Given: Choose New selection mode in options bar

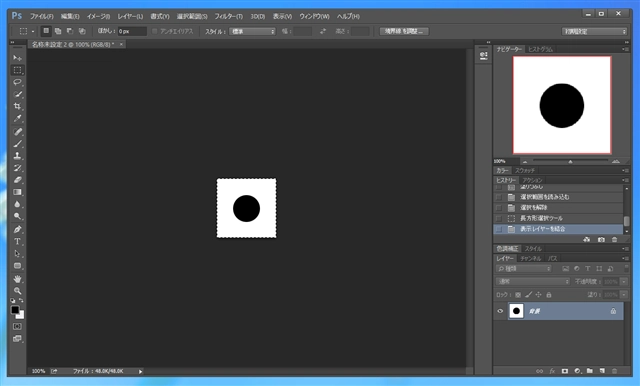Looking at the screenshot, I should pos(46,31).
